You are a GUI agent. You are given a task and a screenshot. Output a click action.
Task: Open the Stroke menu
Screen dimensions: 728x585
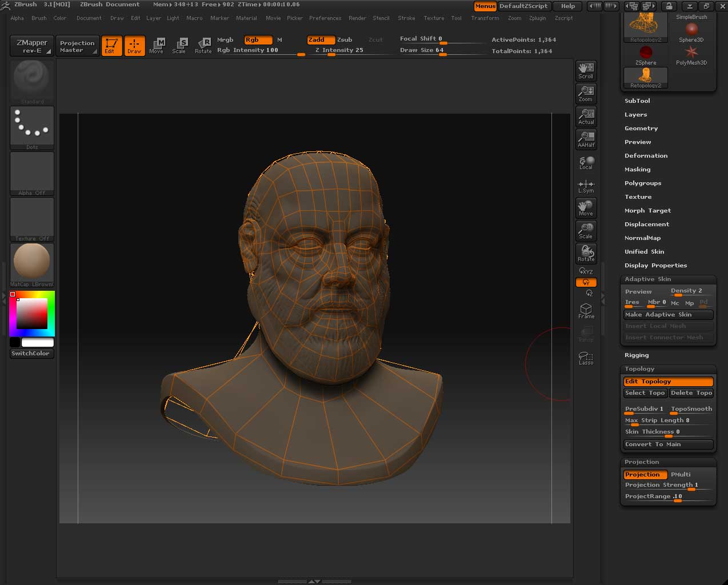406,18
